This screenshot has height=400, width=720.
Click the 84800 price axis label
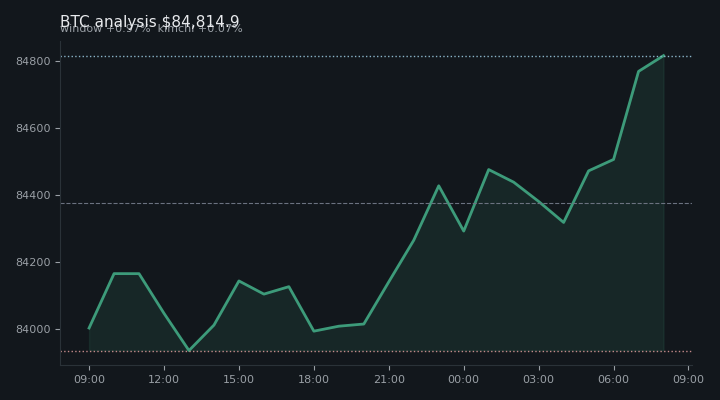33,61
